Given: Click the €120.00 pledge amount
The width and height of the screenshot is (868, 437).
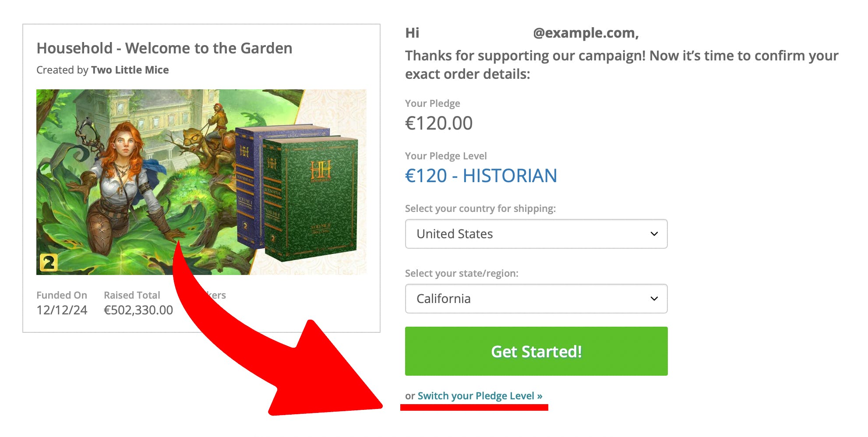Looking at the screenshot, I should click(439, 123).
